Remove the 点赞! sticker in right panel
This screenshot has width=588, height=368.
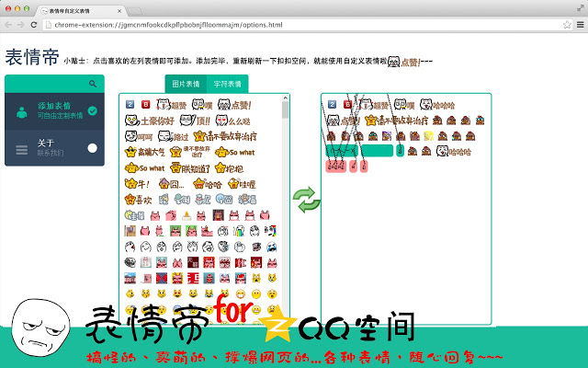click(x=343, y=121)
